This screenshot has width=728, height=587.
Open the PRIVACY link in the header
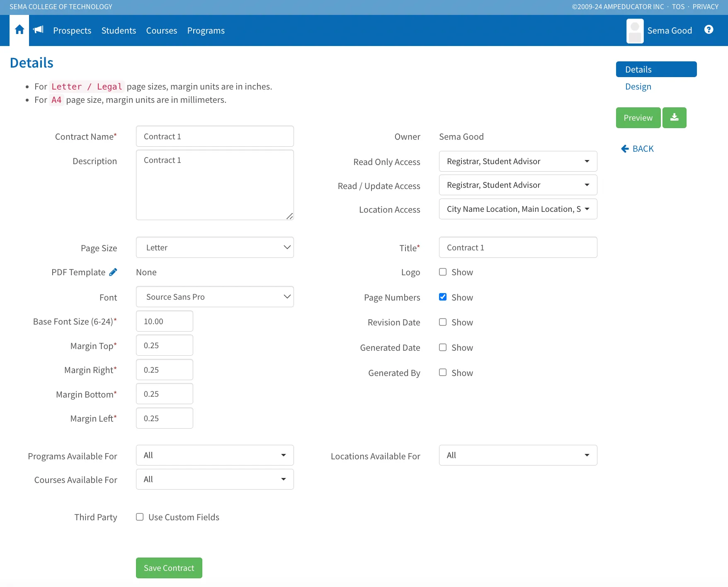coord(705,7)
